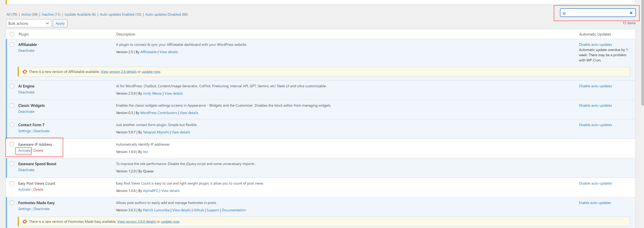Open Footnotes Made Easy Support link

tap(213, 210)
